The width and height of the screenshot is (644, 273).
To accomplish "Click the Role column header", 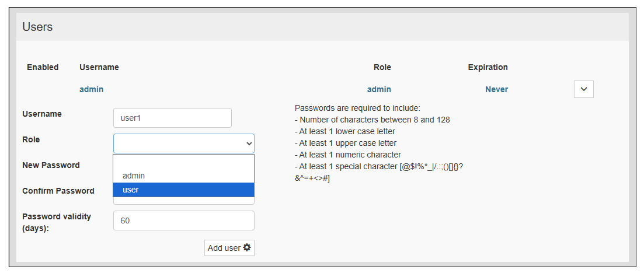I will (382, 67).
